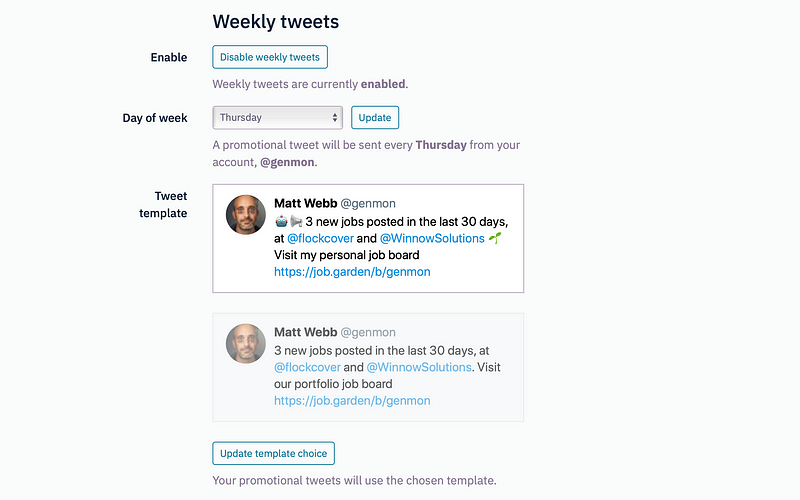Image resolution: width=800 pixels, height=500 pixels.
Task: Select the plain portfolio tweet template card
Action: point(368,367)
